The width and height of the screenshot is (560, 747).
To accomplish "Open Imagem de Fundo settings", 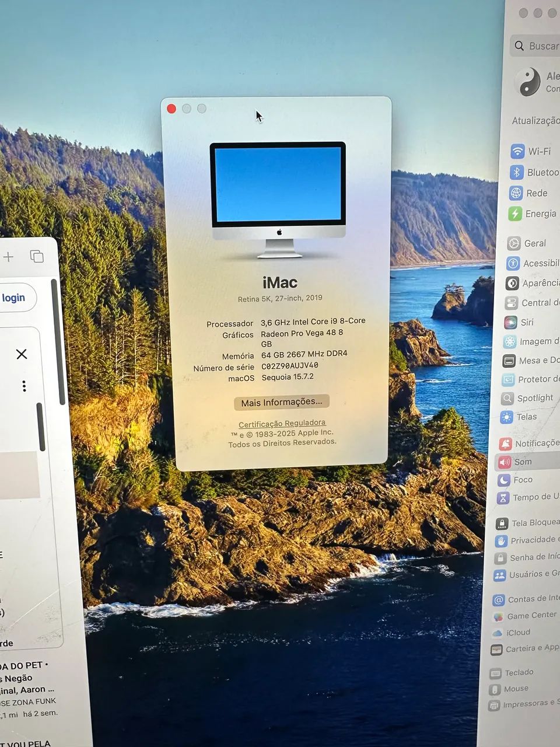I will click(530, 341).
